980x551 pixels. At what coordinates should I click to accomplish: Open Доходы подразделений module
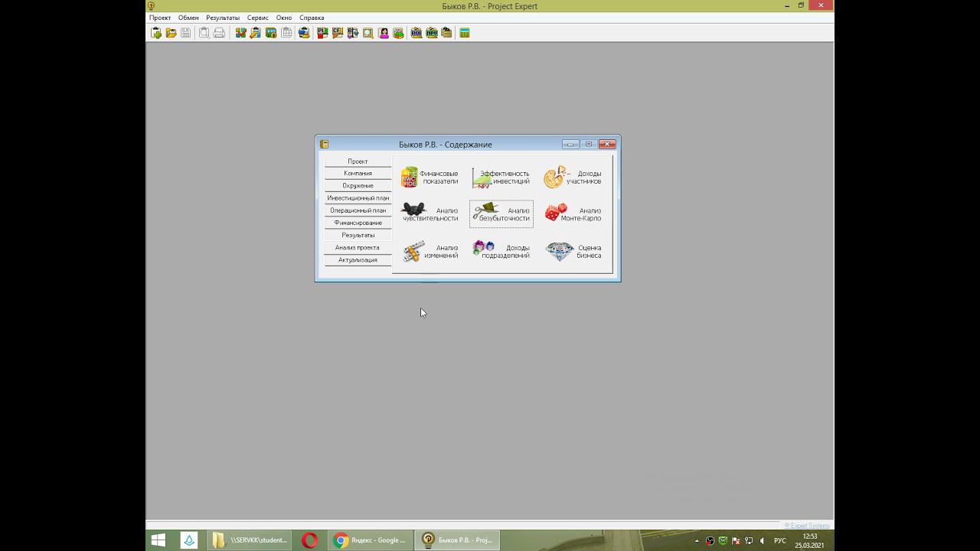(x=501, y=252)
